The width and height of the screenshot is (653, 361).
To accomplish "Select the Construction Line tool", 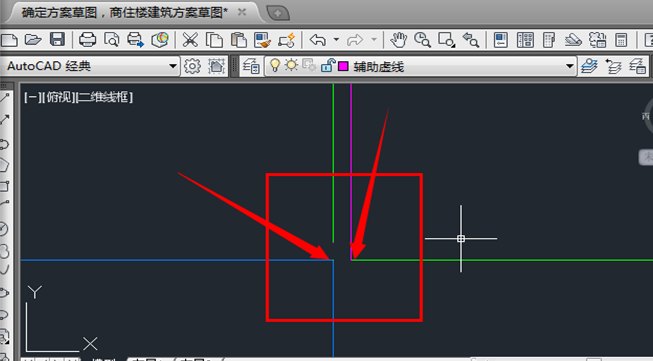I will (5, 121).
